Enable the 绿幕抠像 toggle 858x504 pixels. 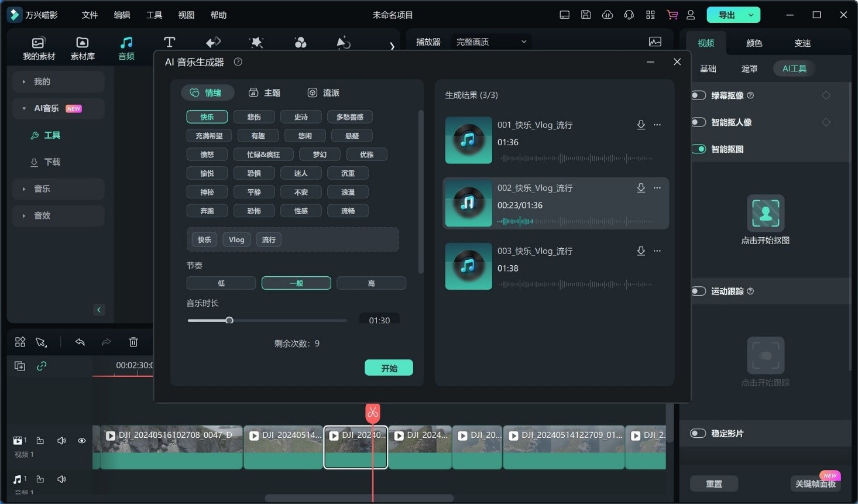point(698,95)
